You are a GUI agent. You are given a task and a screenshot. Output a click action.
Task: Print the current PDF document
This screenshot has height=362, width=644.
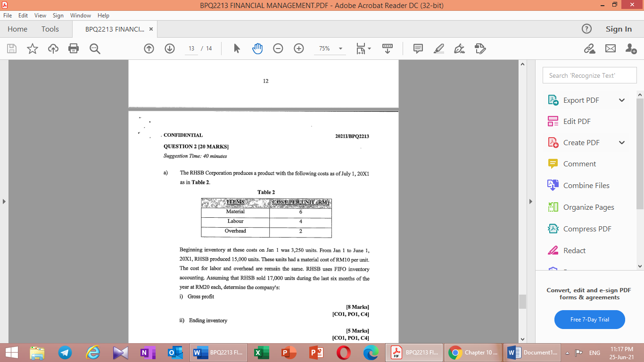(73, 49)
